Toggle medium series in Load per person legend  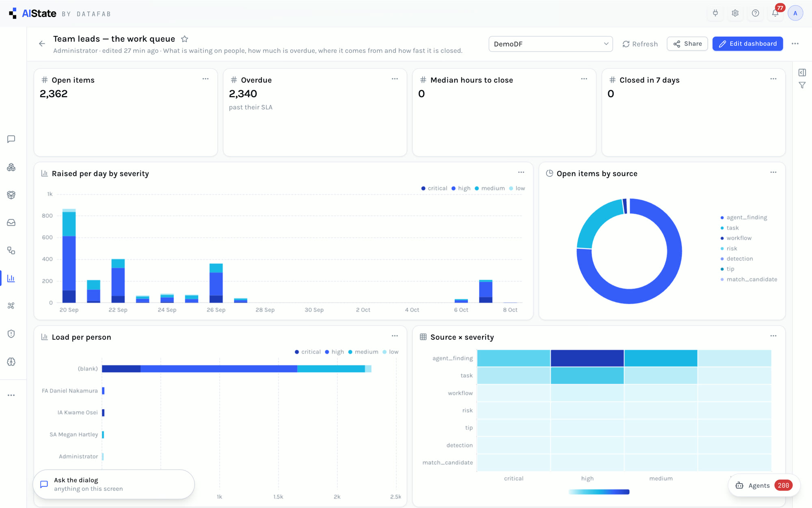363,352
